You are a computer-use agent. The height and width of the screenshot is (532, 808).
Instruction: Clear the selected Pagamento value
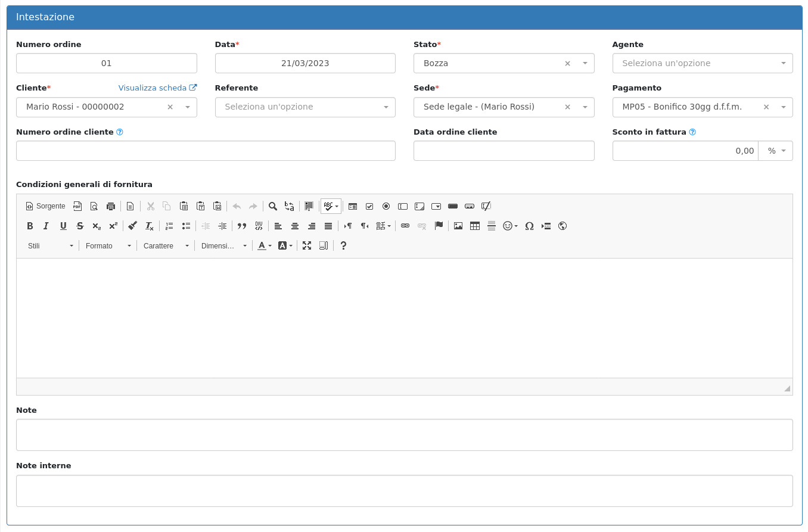tap(766, 107)
